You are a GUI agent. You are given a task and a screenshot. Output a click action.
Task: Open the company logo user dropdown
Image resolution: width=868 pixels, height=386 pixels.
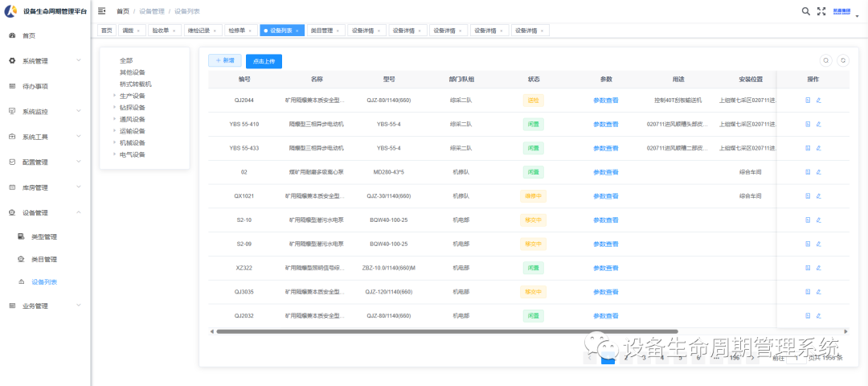(x=845, y=11)
